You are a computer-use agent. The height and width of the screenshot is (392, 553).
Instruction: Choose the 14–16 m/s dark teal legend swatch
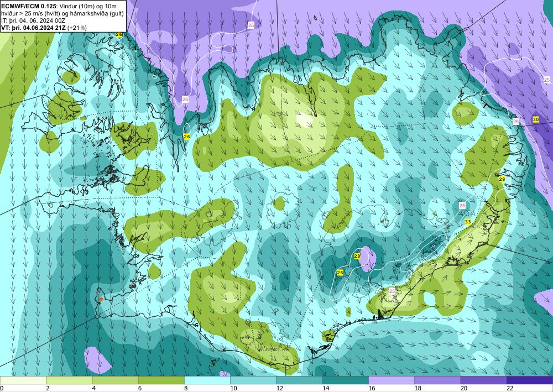[346, 380]
